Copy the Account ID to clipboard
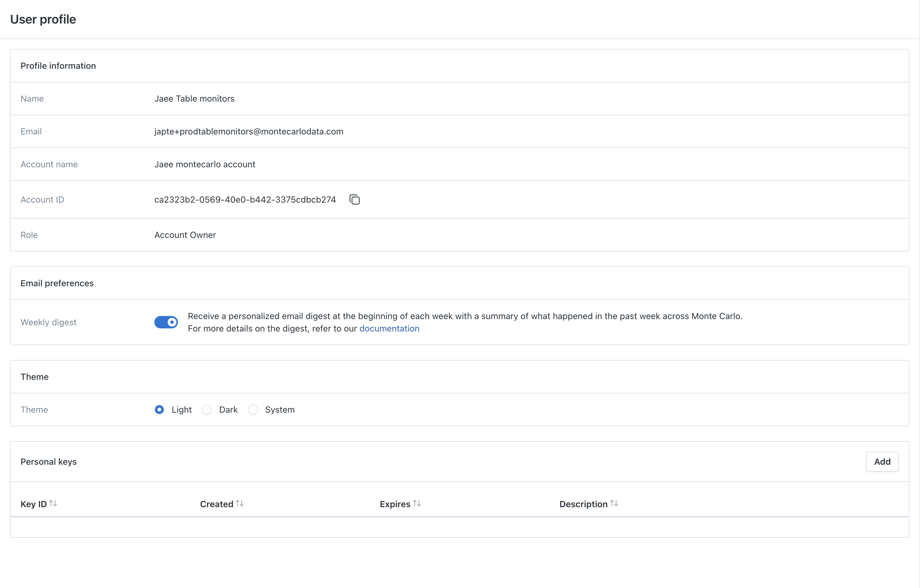Viewport: 920px width, 588px height. coord(355,200)
